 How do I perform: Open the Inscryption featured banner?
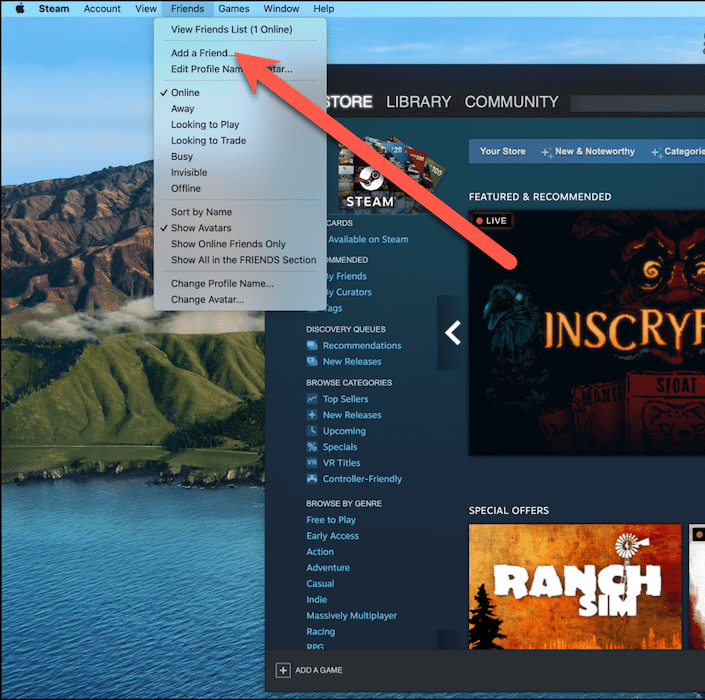point(587,333)
